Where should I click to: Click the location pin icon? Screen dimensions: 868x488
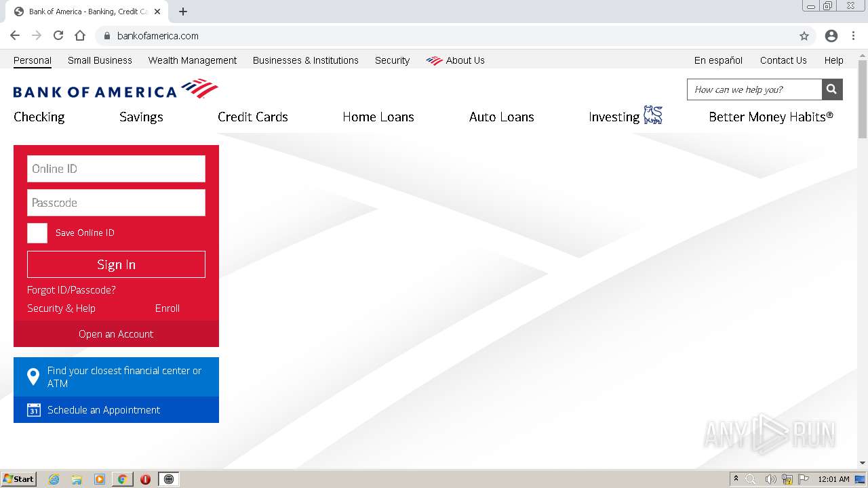click(x=33, y=377)
